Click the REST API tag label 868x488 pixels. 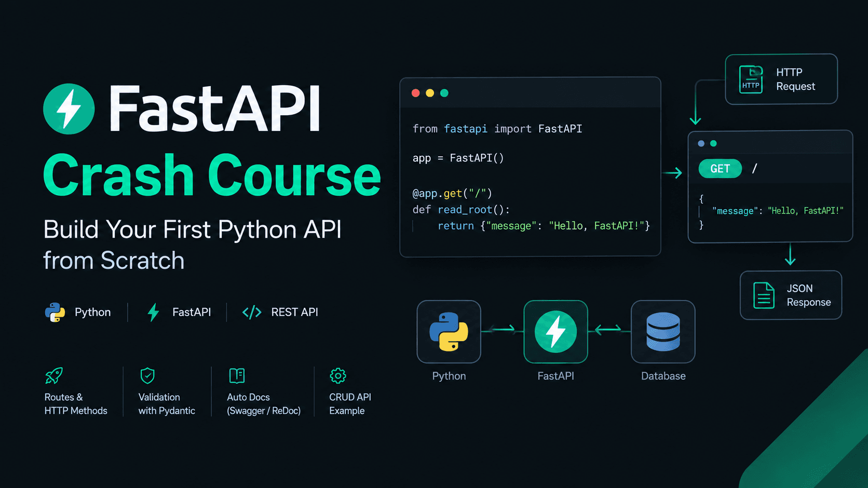pyautogui.click(x=294, y=313)
